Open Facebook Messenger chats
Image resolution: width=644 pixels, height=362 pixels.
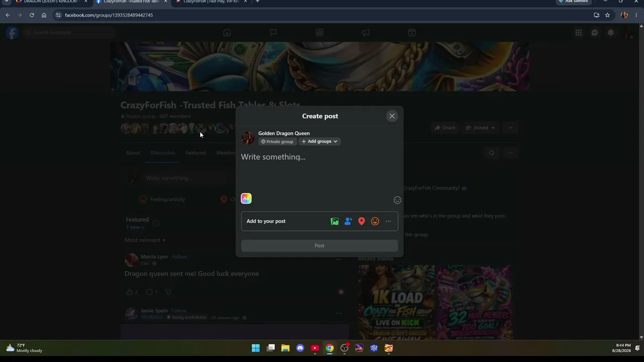click(595, 33)
